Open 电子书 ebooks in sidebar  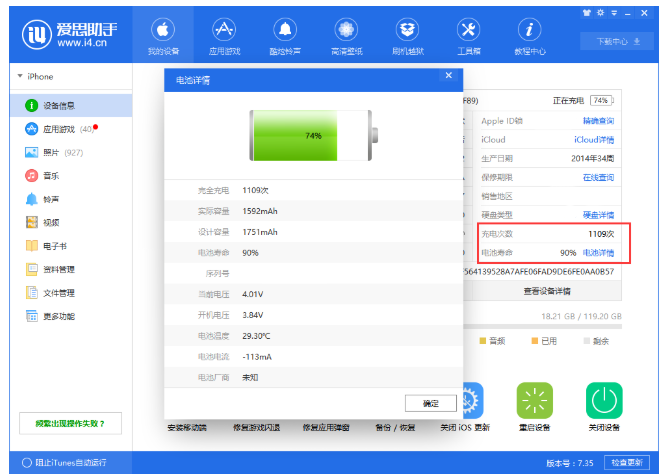pos(71,246)
